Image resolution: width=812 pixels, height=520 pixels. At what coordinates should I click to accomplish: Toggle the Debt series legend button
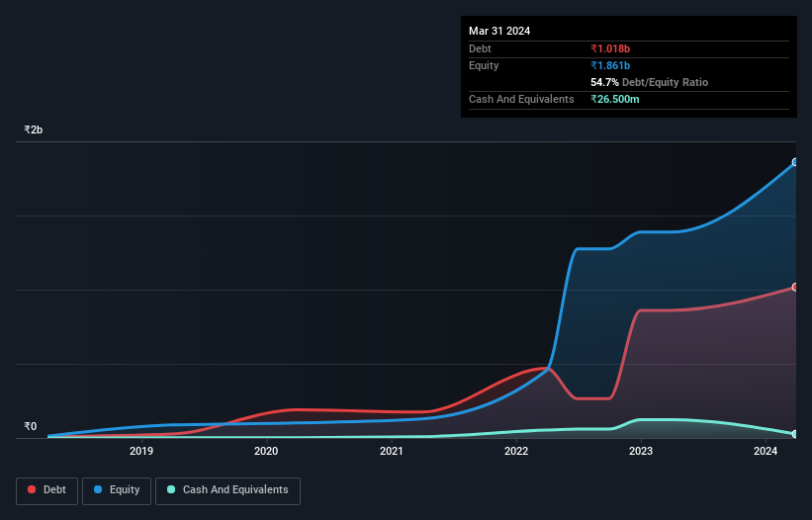(47, 490)
